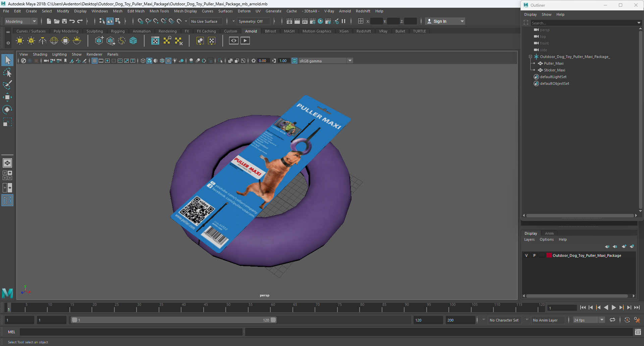The image size is (644, 346).
Task: Save the scene with the floppy icon
Action: (x=64, y=21)
